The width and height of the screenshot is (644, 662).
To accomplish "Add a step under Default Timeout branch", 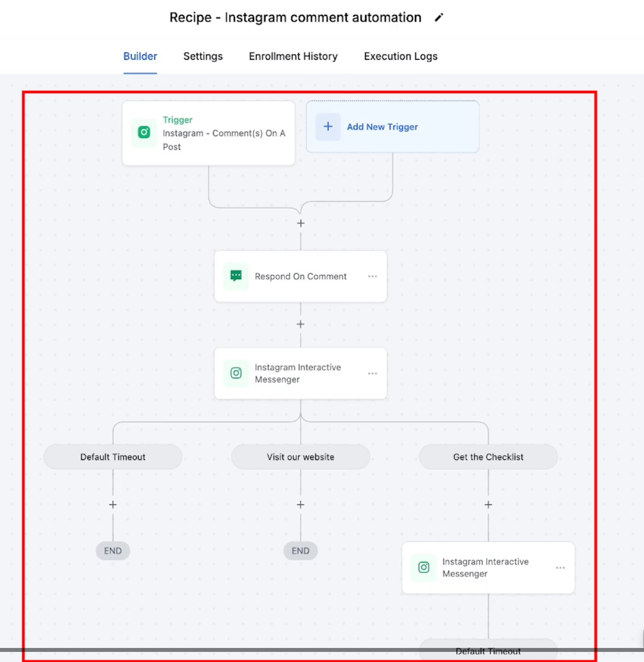I will pyautogui.click(x=113, y=505).
